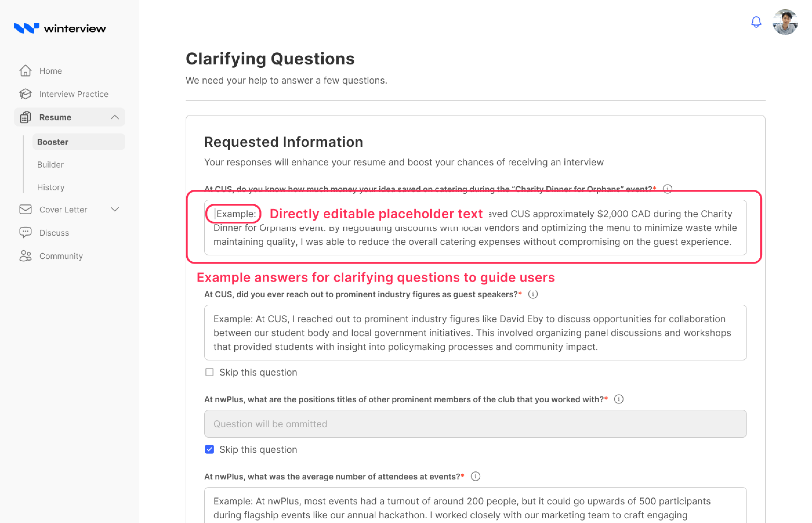Collapse the Resume sidebar section

coord(115,117)
